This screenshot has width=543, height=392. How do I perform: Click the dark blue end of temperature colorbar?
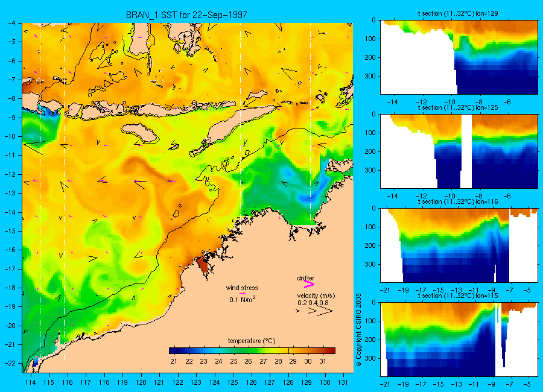(x=172, y=351)
